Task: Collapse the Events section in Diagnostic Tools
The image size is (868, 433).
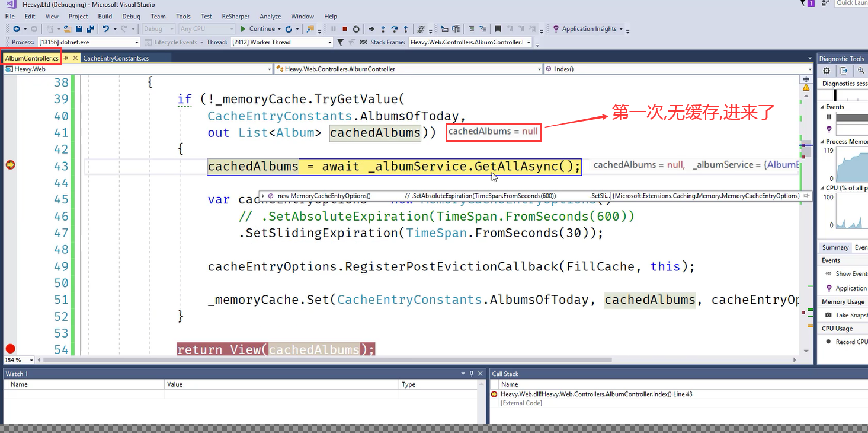Action: coord(822,107)
